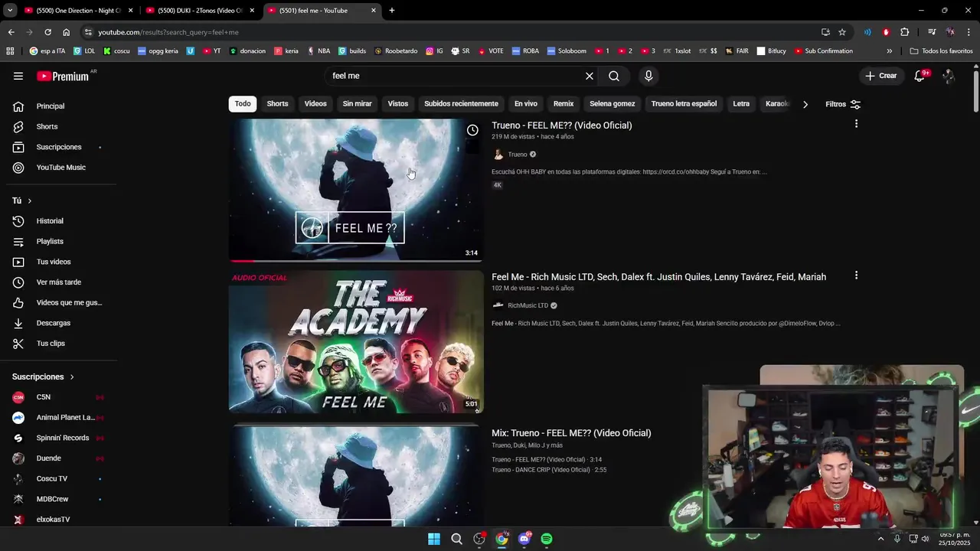Open the Filtros filter options
Screen dimensions: 980x551
tap(842, 104)
